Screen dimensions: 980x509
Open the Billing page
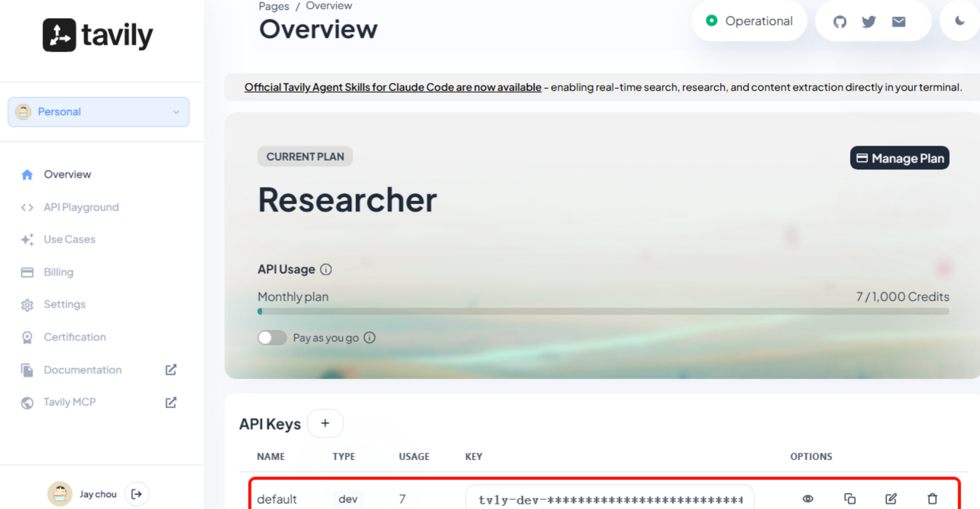coord(58,272)
